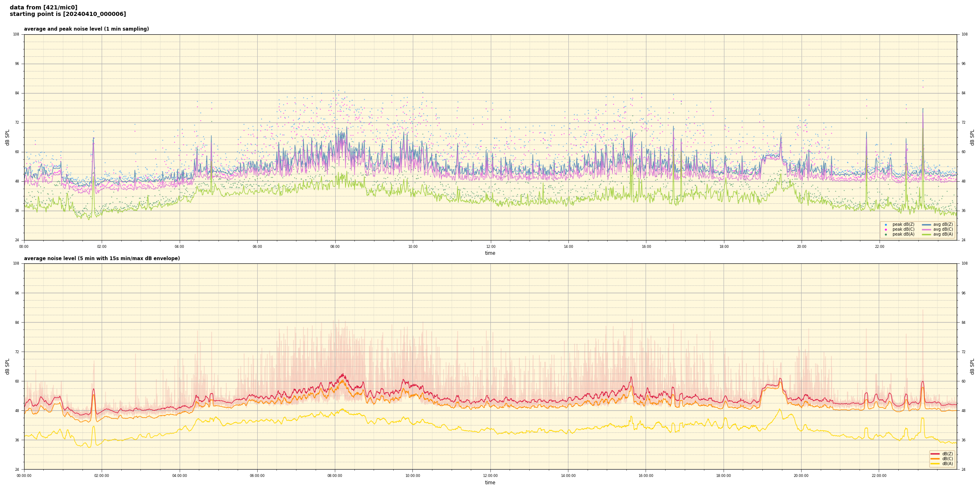Viewport: 980px width, 490px height.
Task: Click the 08:00:00 tick on bottom chart axis
Action: pyautogui.click(x=335, y=476)
